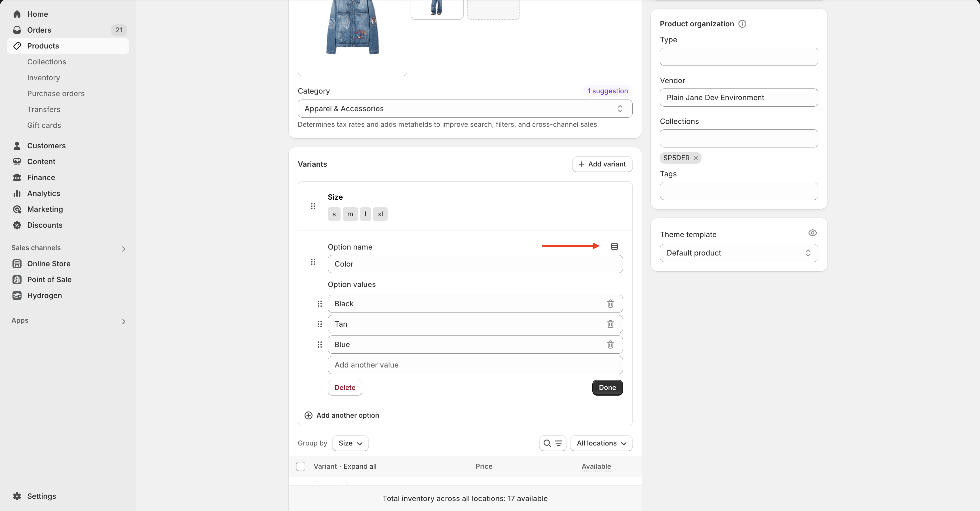Image resolution: width=980 pixels, height=511 pixels.
Task: Remove SP5DER collection tag
Action: (696, 158)
